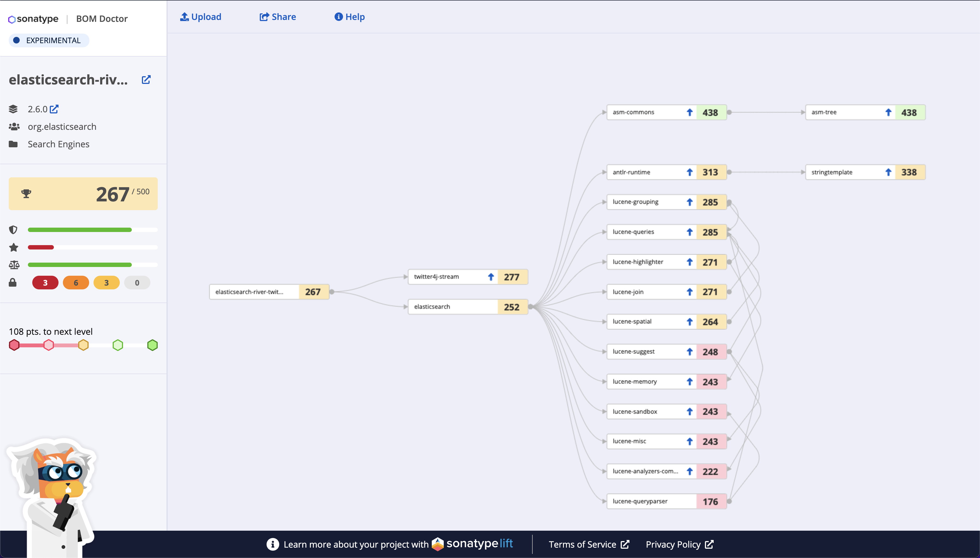980x558 pixels.
Task: Click upgrade arrow on lucene-spatial
Action: (x=689, y=322)
